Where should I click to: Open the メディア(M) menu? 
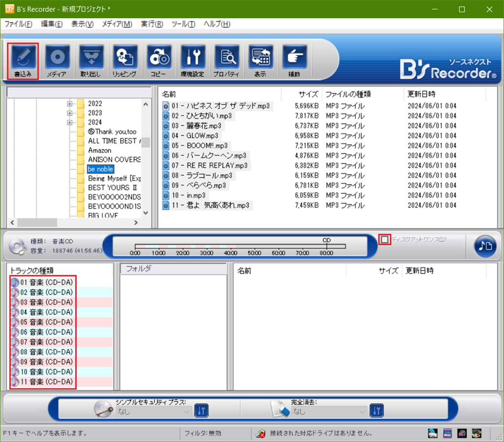click(117, 24)
